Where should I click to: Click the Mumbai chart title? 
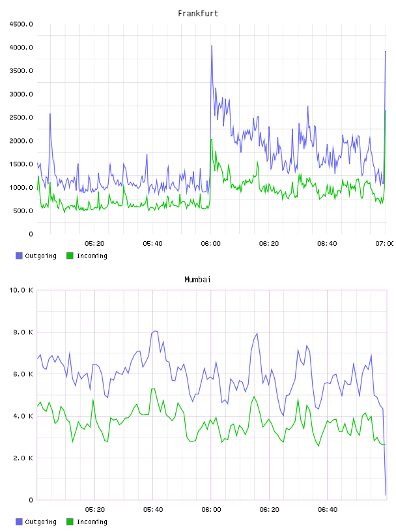point(197,280)
